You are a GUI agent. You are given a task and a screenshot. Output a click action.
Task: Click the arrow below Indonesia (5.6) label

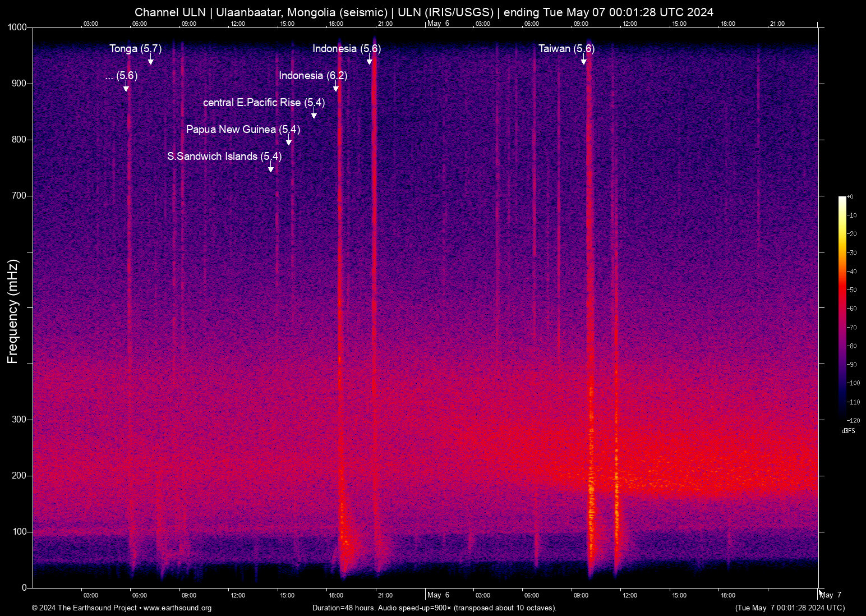click(369, 61)
